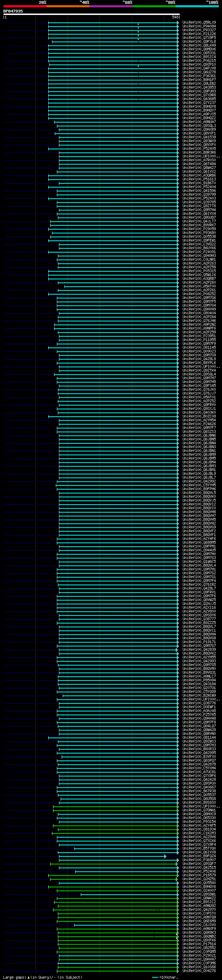Select the label UniRef100_Q9SQL3
The height and width of the screenshot is (980, 222).
pos(199,125)
